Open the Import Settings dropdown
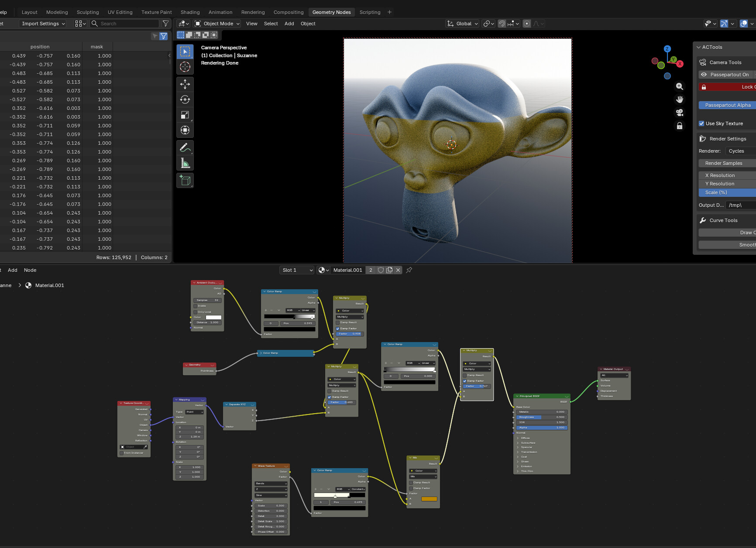The height and width of the screenshot is (548, 756). (x=43, y=24)
